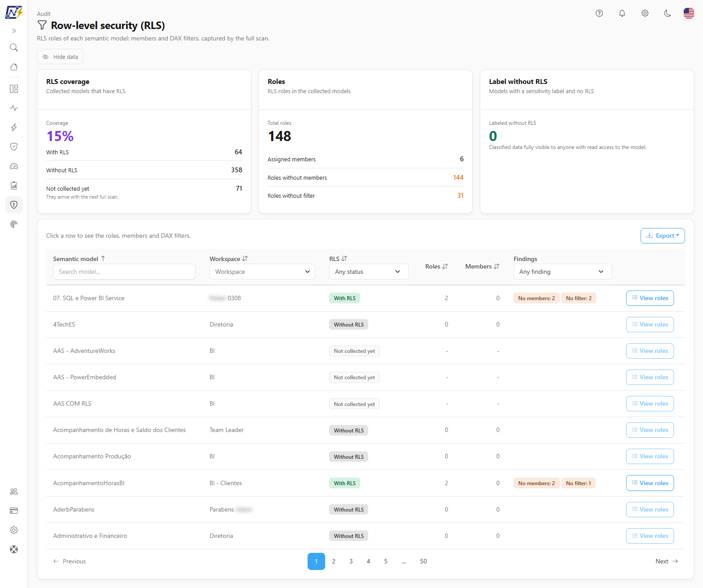
Task: Click the app logo in the sidebar
Action: [14, 12]
